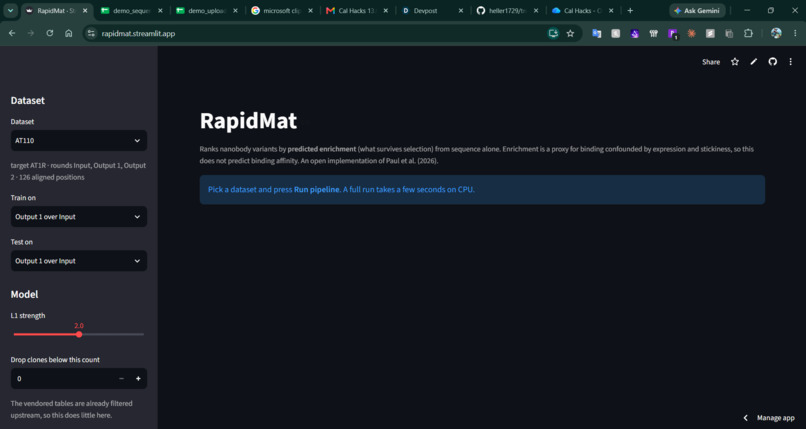
Task: Click the Dataset section heading in sidebar
Action: 28,101
